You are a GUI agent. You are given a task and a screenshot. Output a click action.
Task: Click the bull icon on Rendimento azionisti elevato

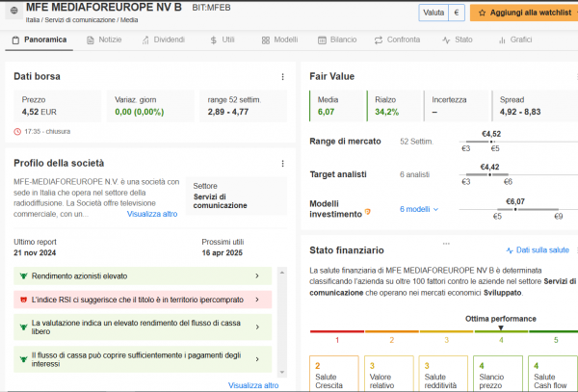coord(23,276)
